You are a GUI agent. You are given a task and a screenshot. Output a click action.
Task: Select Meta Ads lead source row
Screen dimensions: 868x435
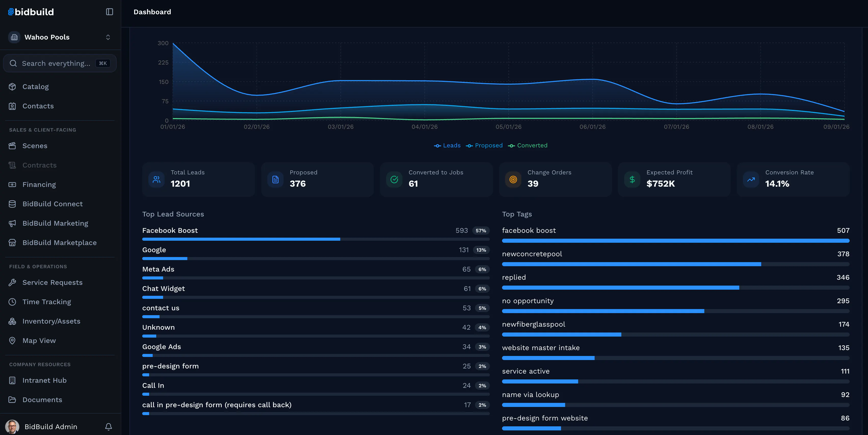[x=316, y=273]
